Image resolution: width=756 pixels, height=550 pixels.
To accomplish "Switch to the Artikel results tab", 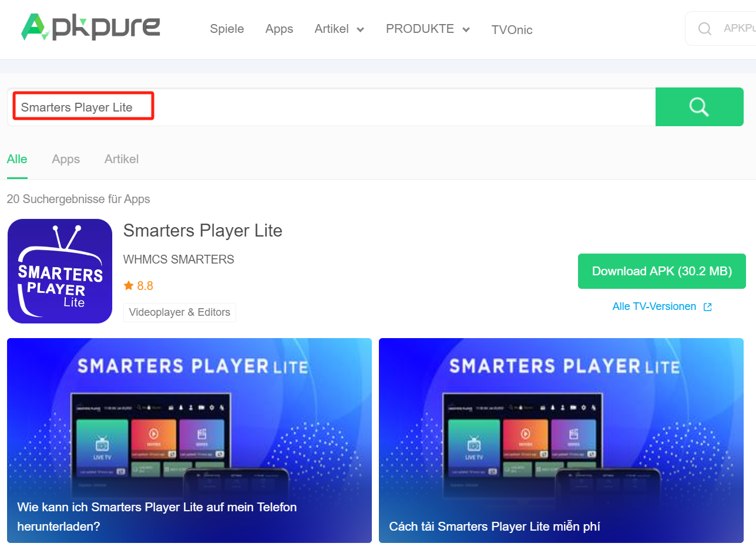I will click(121, 159).
